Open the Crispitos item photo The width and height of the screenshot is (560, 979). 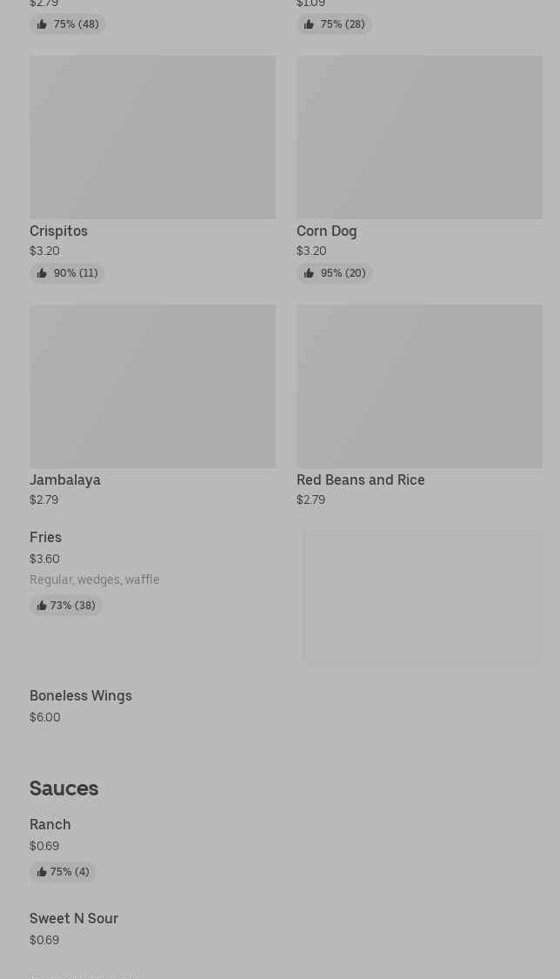[152, 137]
